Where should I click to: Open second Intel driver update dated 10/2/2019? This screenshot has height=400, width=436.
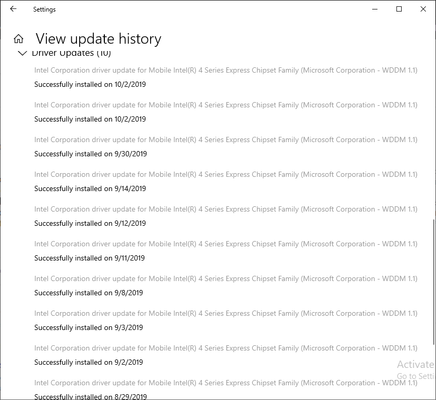[x=226, y=105]
